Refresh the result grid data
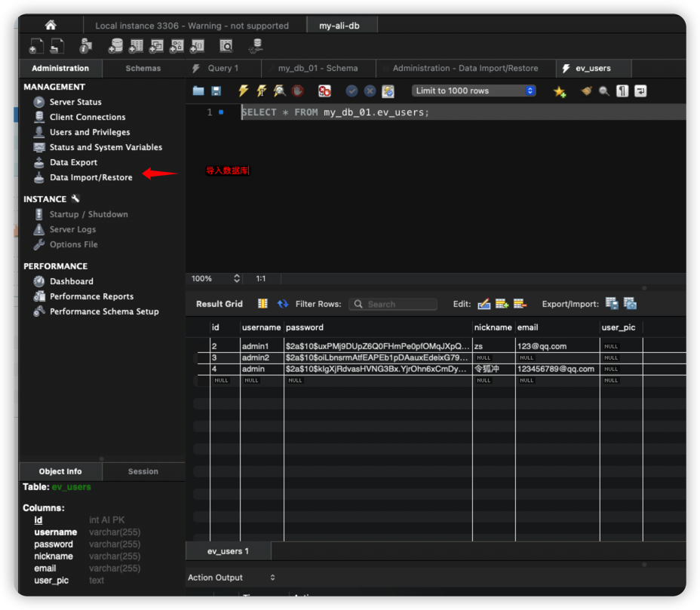 283,304
